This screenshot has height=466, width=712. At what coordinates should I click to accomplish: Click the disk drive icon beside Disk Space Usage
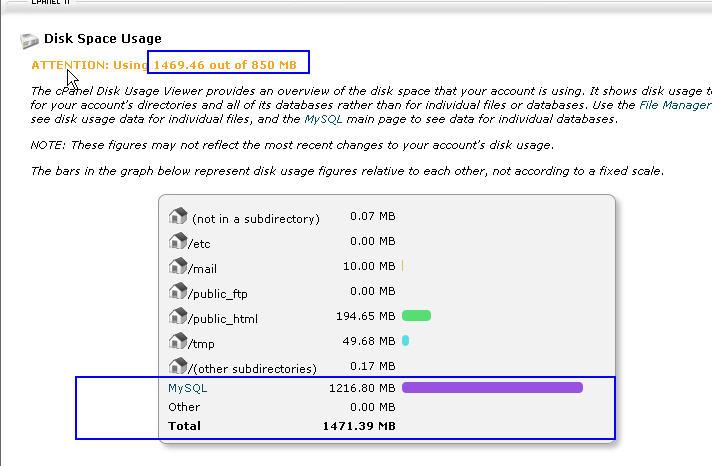click(29, 40)
